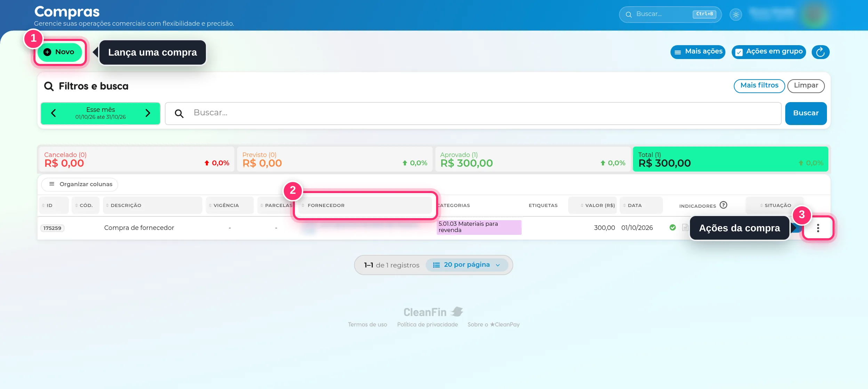Click purchase ID badge 175259
This screenshot has height=389, width=868.
pos(52,228)
